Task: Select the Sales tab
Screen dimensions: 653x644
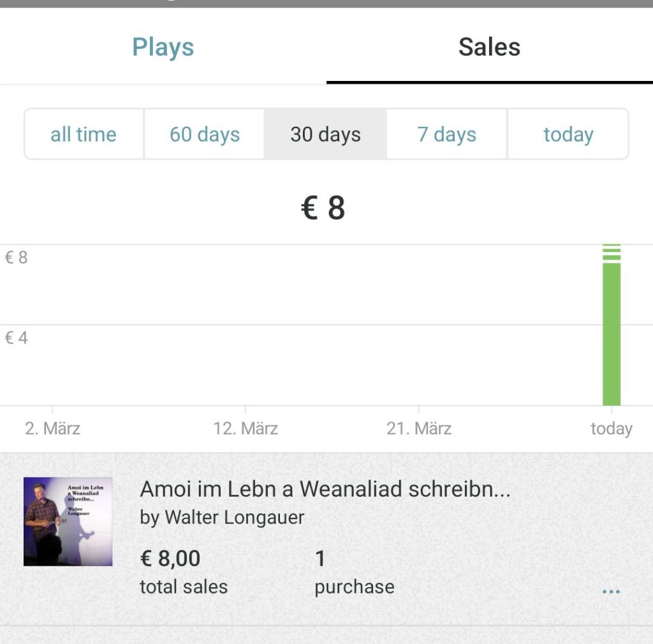Action: tap(489, 47)
